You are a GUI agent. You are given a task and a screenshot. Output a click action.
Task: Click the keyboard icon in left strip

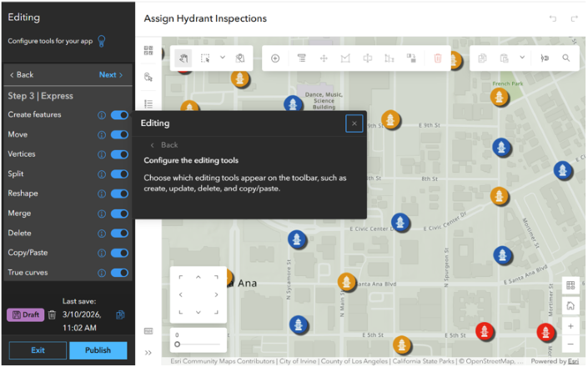pyautogui.click(x=148, y=331)
